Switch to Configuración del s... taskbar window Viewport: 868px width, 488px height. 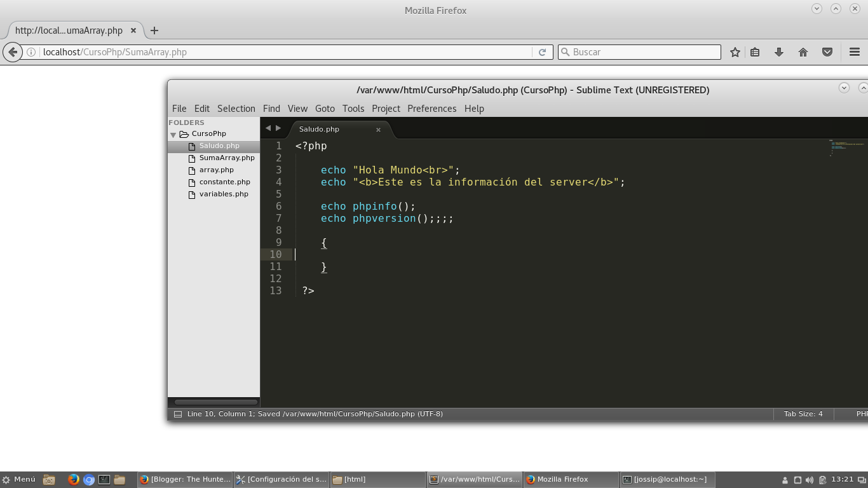(281, 480)
